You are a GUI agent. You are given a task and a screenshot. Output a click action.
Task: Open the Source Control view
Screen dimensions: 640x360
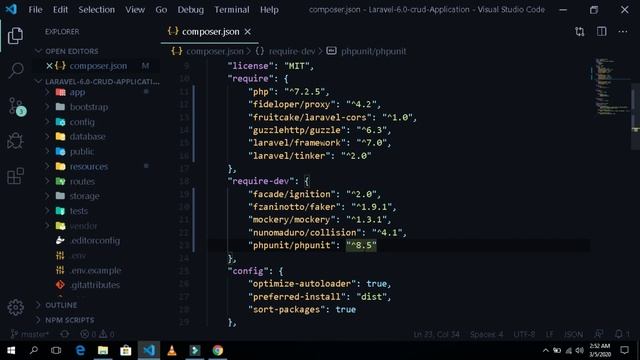coord(16,106)
